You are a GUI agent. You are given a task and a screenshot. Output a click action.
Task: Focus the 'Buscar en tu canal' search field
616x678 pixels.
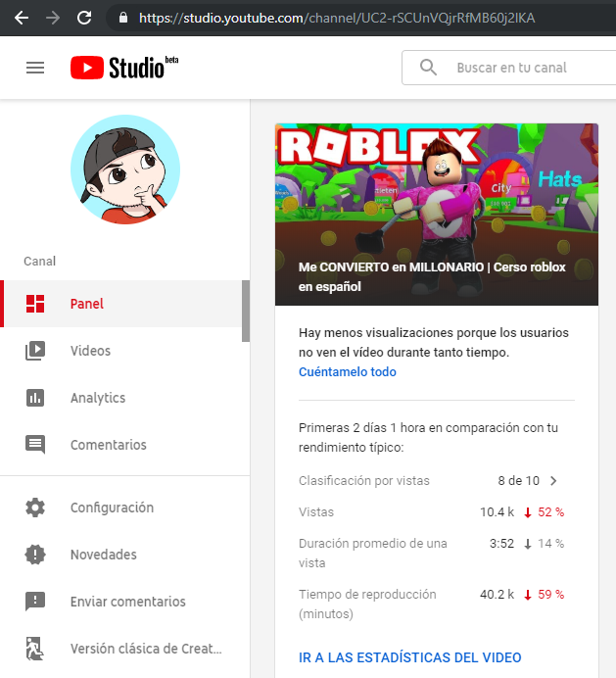512,68
